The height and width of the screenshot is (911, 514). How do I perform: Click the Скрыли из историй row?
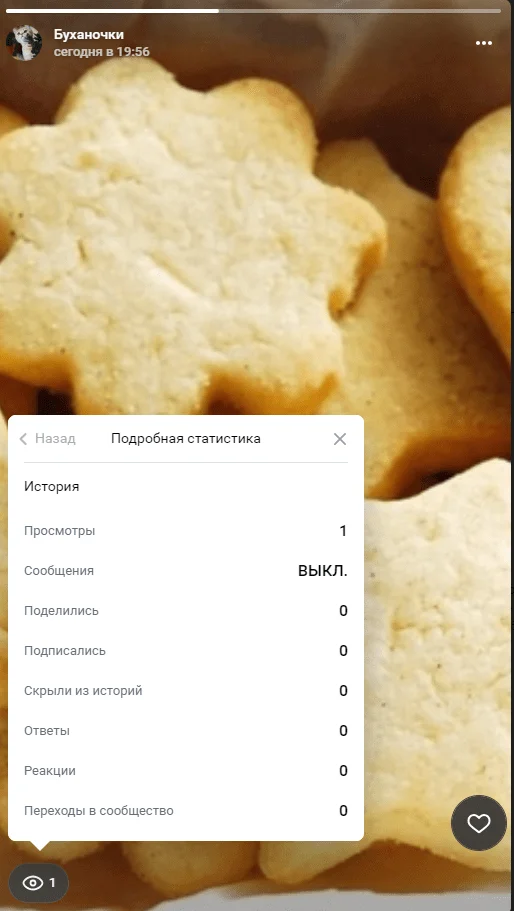[186, 691]
